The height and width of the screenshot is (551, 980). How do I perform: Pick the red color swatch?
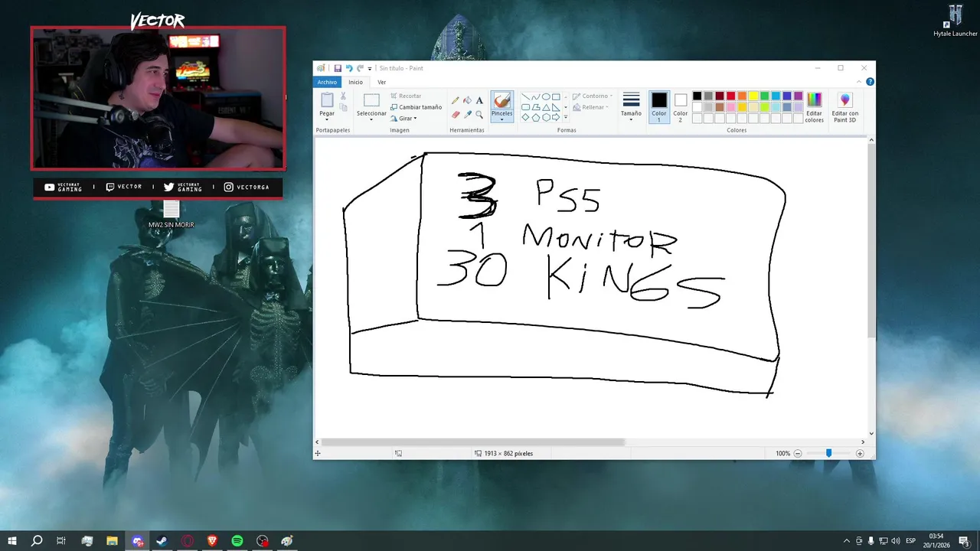tap(730, 96)
